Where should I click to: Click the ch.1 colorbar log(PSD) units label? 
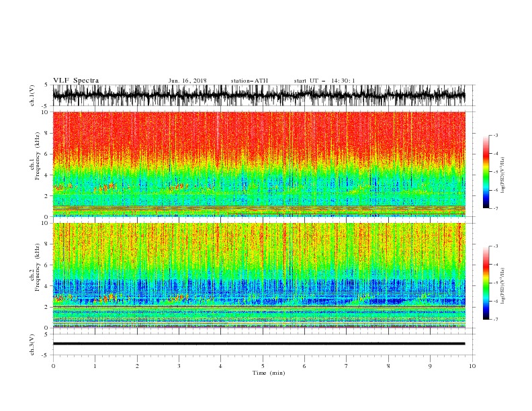[x=503, y=175]
